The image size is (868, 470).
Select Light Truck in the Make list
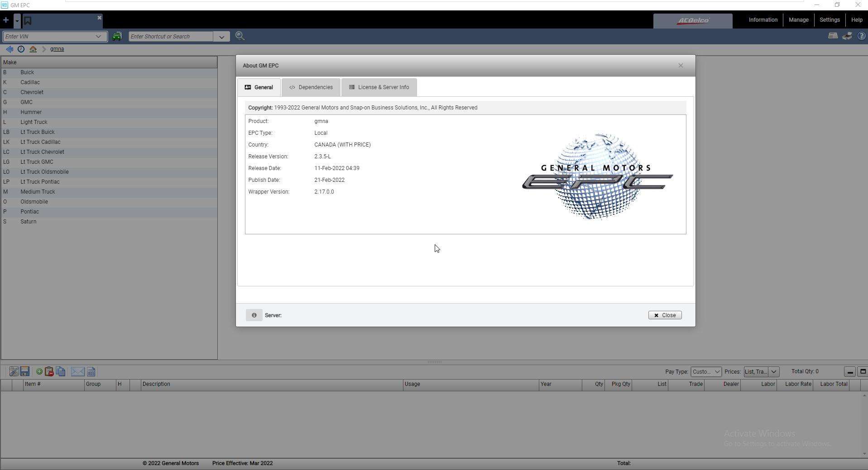coord(109,122)
